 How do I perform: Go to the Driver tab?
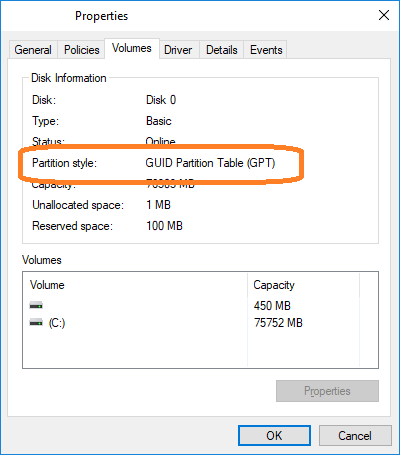coord(178,50)
